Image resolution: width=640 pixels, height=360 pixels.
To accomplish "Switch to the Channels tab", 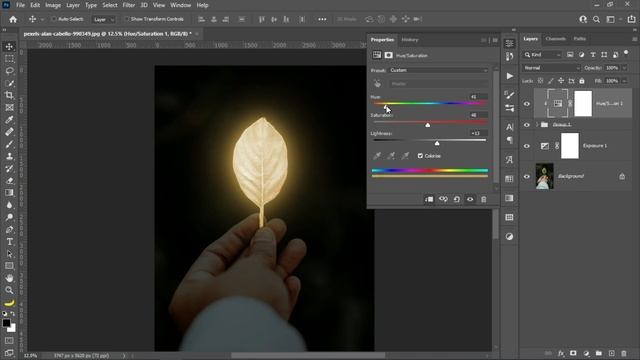I will point(556,39).
